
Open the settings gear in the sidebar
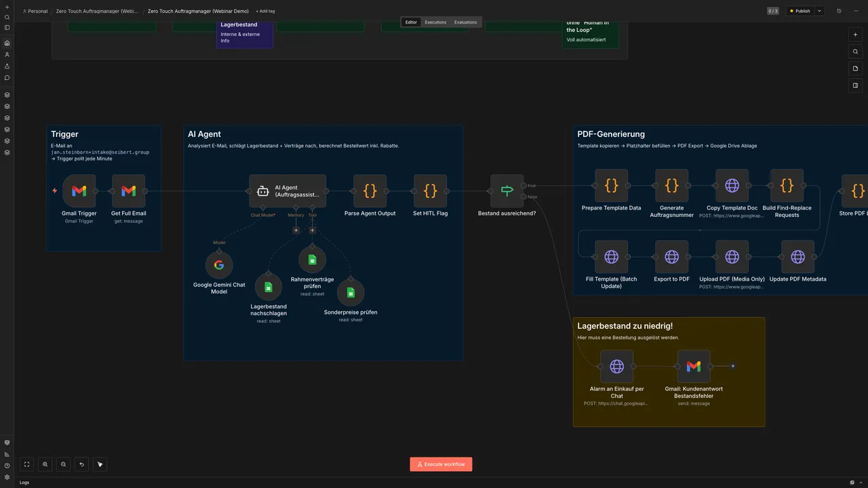pyautogui.click(x=7, y=476)
